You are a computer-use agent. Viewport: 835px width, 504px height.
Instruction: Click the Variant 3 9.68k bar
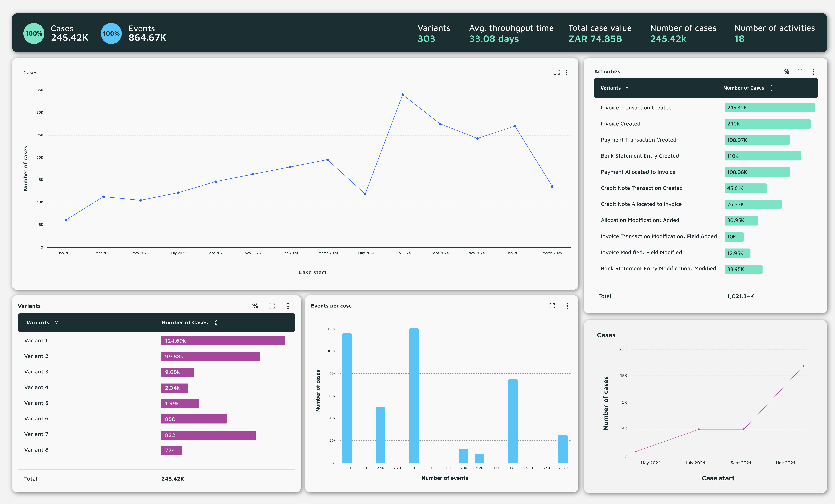(178, 372)
